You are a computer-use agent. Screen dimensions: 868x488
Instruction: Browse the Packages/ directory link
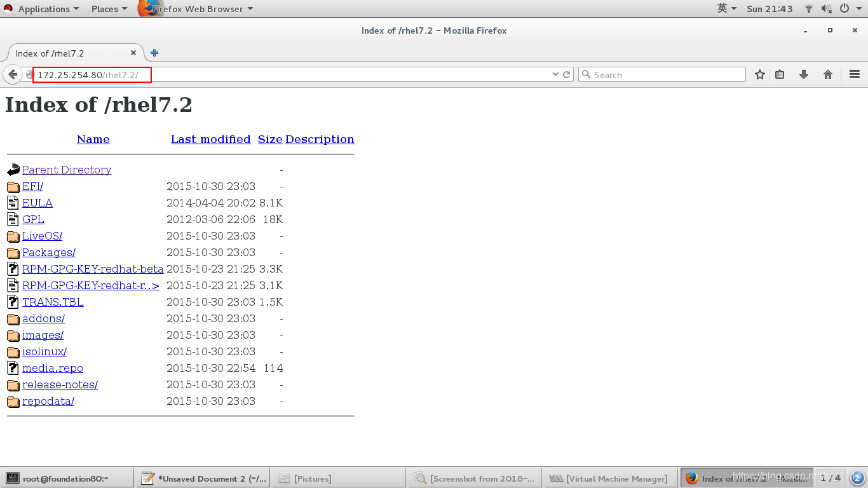tap(49, 252)
